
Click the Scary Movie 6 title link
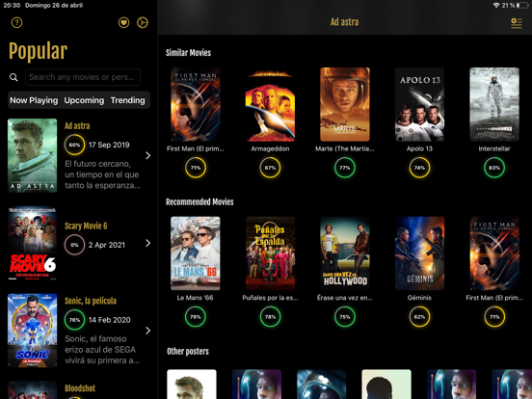[86, 226]
